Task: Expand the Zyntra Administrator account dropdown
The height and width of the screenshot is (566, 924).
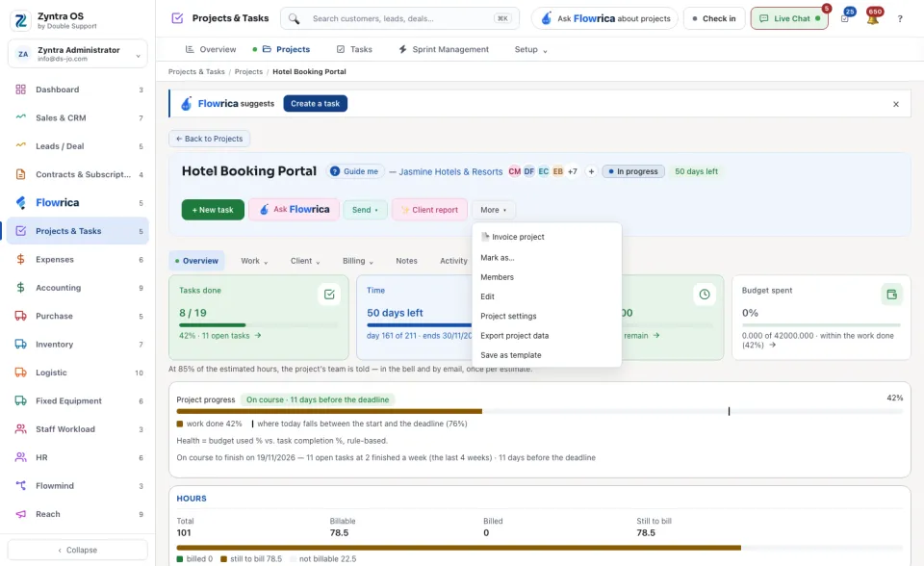Action: (78, 54)
